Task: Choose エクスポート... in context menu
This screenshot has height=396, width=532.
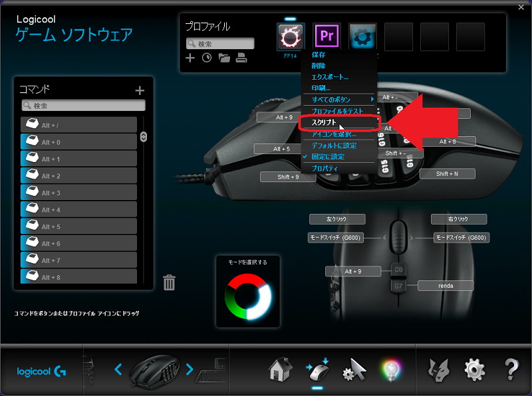Action: click(330, 77)
